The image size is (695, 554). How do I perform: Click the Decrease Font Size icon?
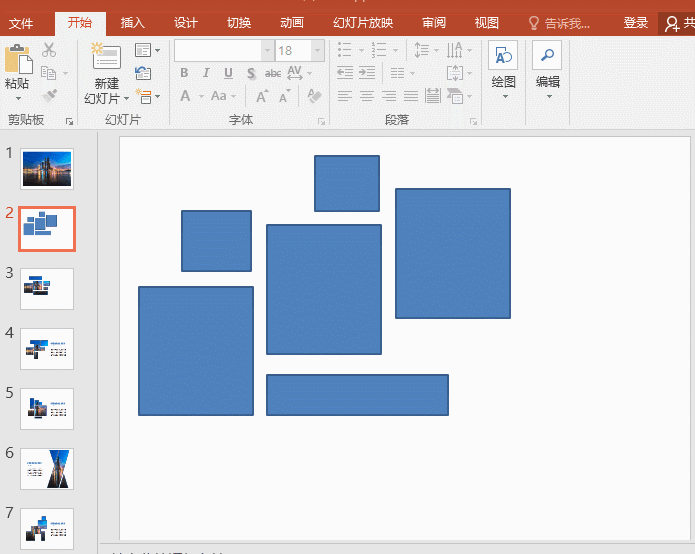[284, 96]
